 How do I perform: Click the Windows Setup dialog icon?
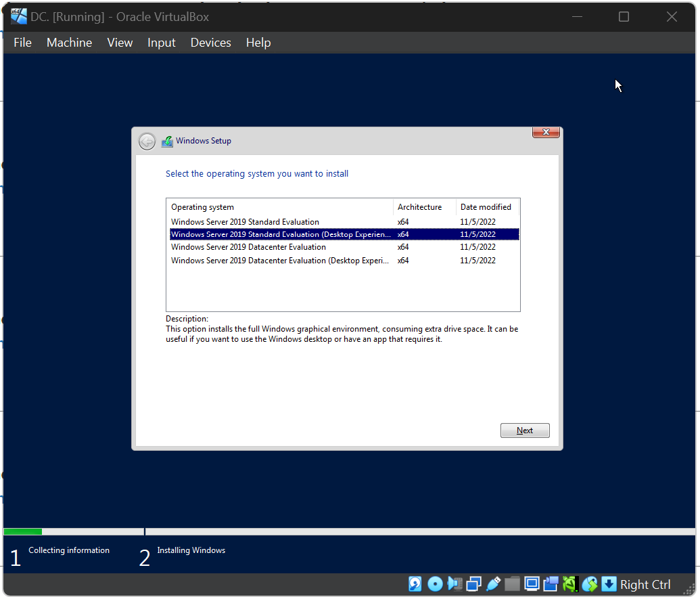coord(168,141)
